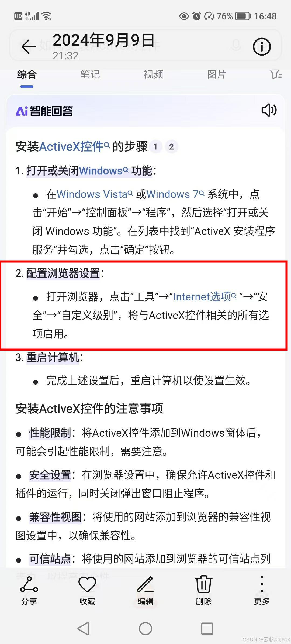Switch to the 视频 tab

153,74
